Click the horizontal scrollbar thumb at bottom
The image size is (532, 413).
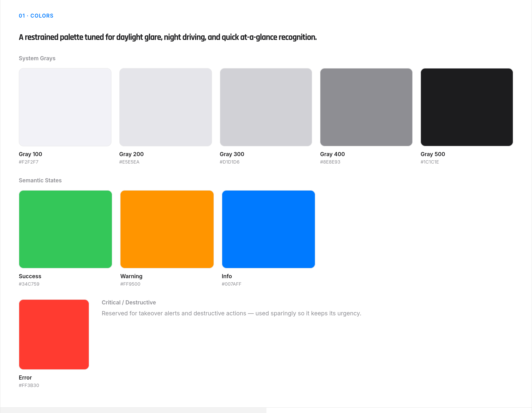pos(133,410)
